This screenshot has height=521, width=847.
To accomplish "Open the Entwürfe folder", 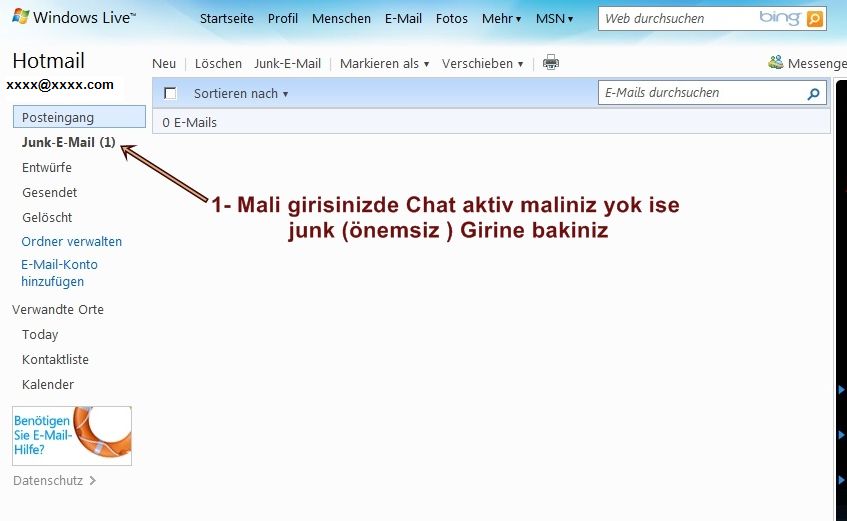I will coord(46,168).
